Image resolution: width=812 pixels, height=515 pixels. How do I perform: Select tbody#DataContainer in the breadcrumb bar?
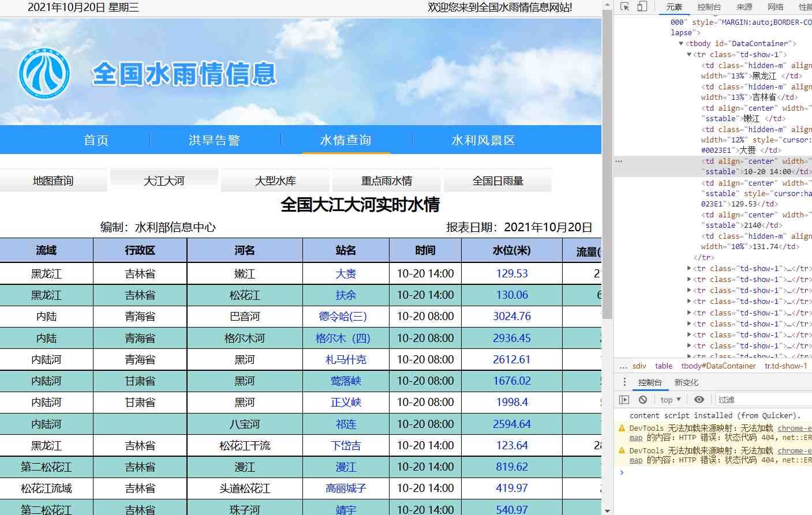(719, 366)
